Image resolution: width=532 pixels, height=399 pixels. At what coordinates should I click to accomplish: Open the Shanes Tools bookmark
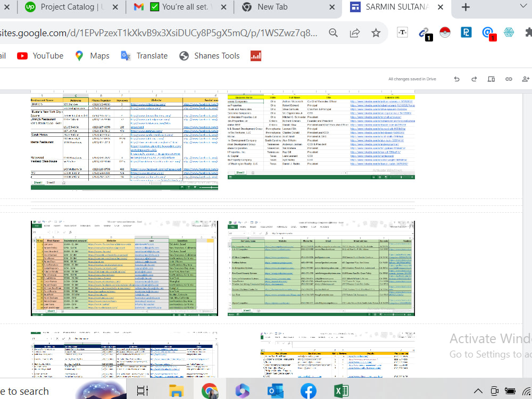[x=209, y=56]
